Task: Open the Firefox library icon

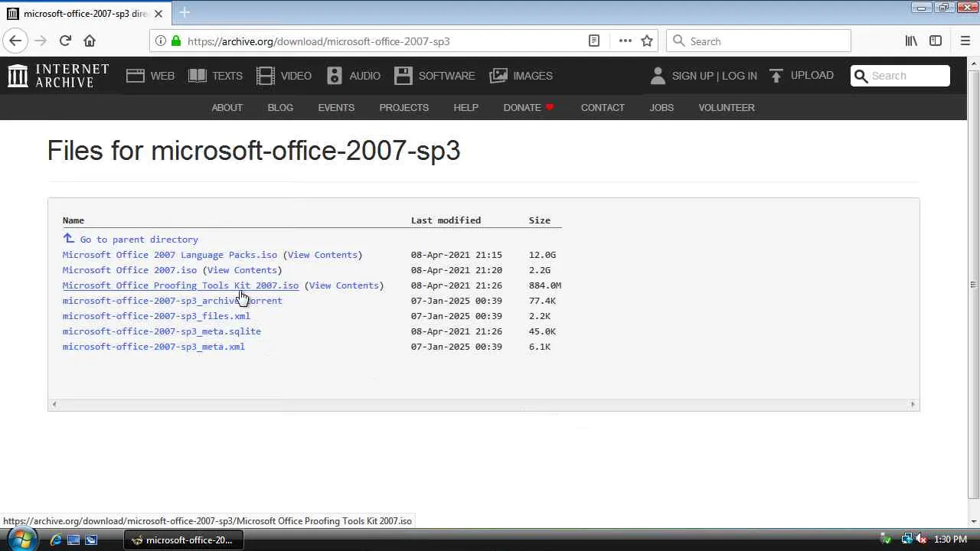Action: click(x=911, y=41)
